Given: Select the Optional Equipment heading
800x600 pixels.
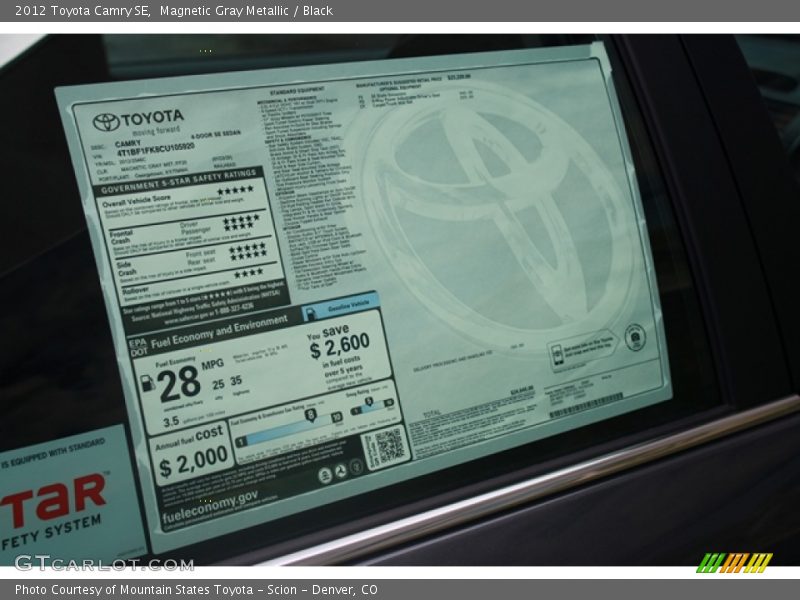Looking at the screenshot, I should click(400, 87).
